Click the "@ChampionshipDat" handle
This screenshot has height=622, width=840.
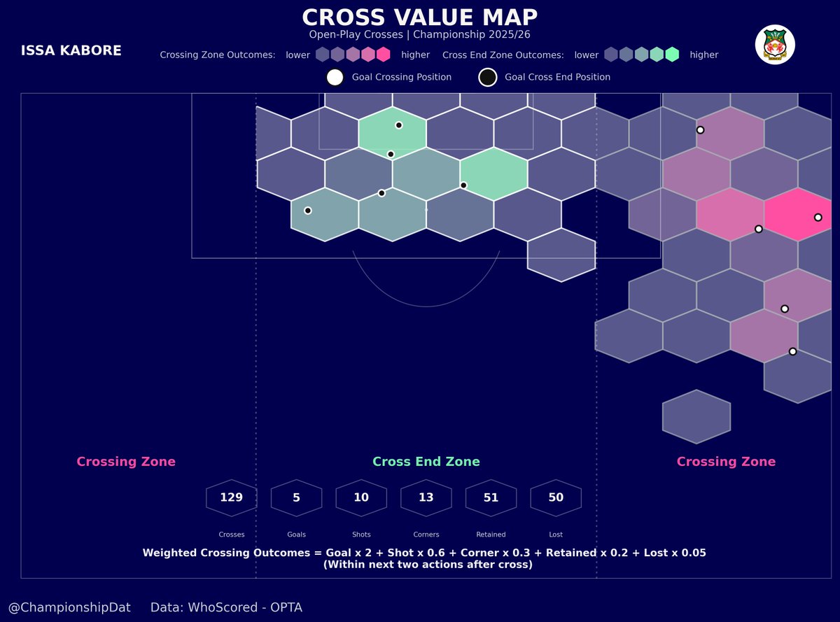pos(69,608)
